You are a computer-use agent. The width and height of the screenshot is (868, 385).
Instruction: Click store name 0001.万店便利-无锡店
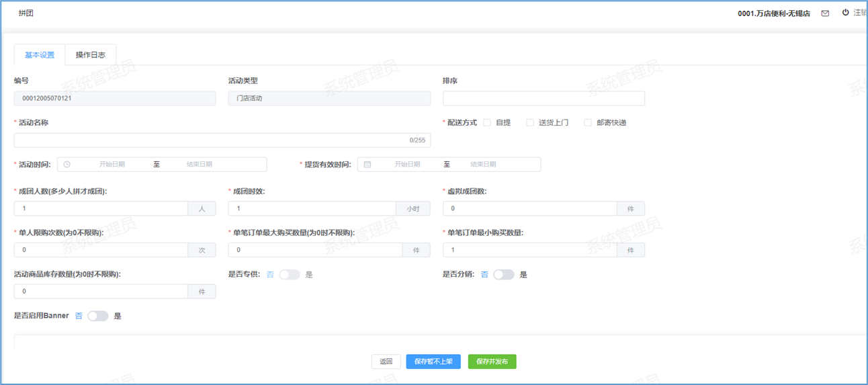pyautogui.click(x=774, y=13)
